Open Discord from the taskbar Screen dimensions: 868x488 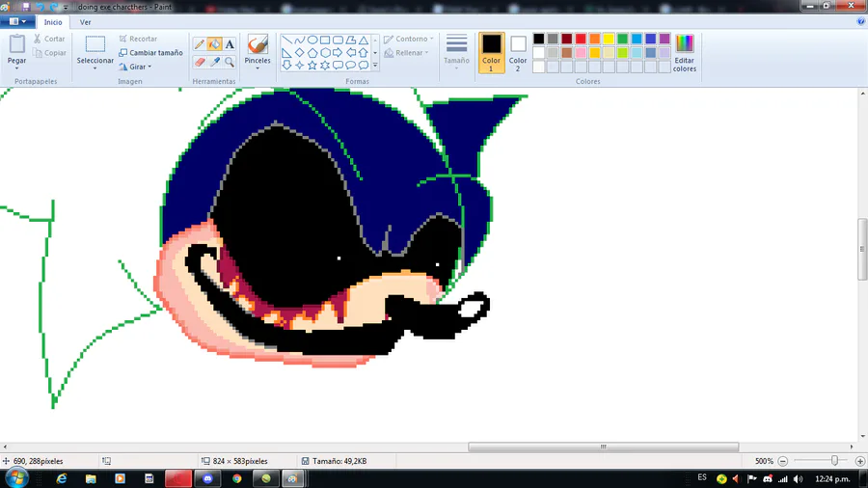(207, 478)
